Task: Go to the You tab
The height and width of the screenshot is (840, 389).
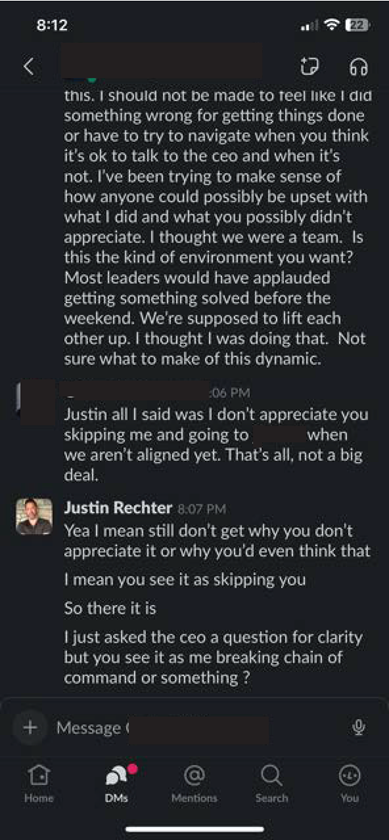Action: click(349, 783)
